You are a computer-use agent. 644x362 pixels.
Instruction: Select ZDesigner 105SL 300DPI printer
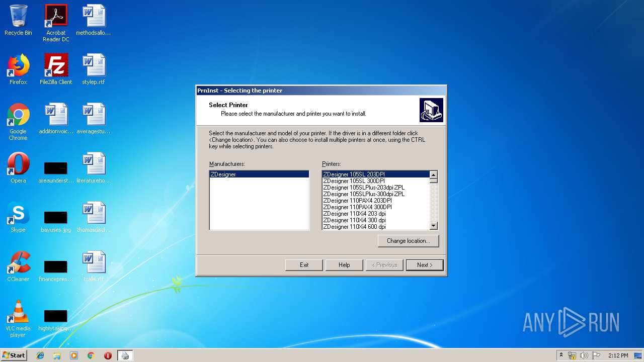(375, 181)
